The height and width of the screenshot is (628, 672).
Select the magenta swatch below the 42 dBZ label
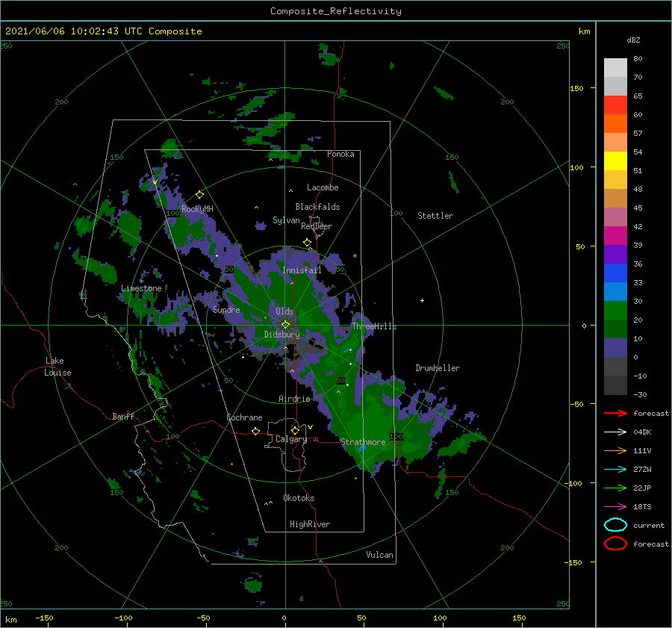point(615,235)
